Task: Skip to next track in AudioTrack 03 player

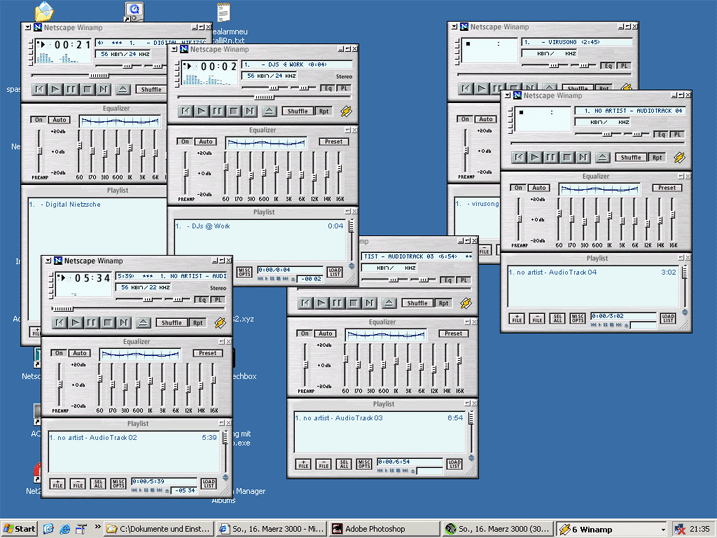Action: click(x=369, y=303)
